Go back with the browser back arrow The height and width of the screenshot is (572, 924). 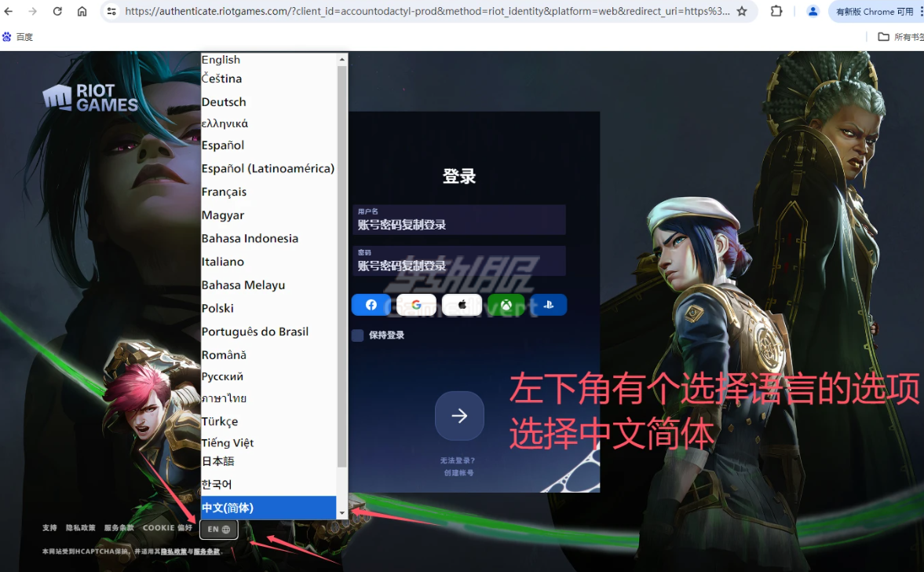click(x=9, y=11)
